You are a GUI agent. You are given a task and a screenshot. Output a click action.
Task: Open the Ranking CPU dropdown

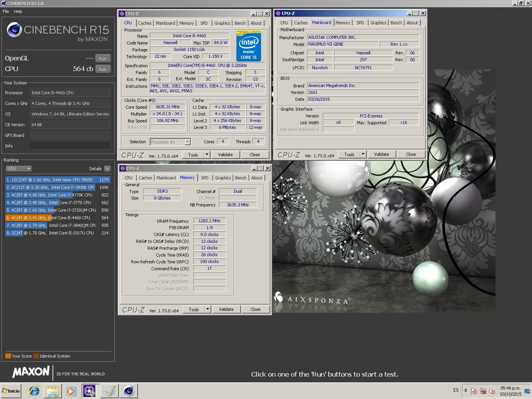tap(19, 169)
